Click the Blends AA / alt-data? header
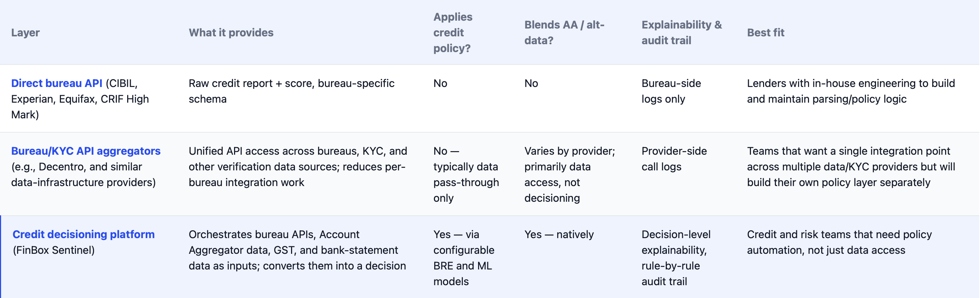The height and width of the screenshot is (298, 980). pyautogui.click(x=564, y=33)
